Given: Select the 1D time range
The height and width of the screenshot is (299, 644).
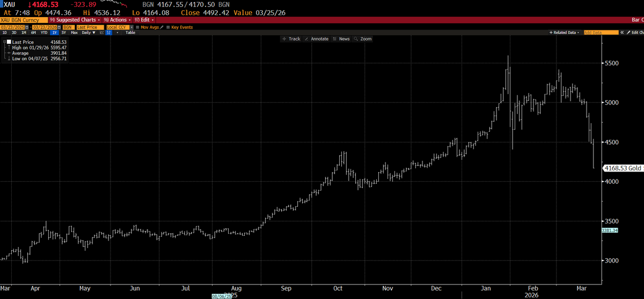Looking at the screenshot, I should click(5, 33).
